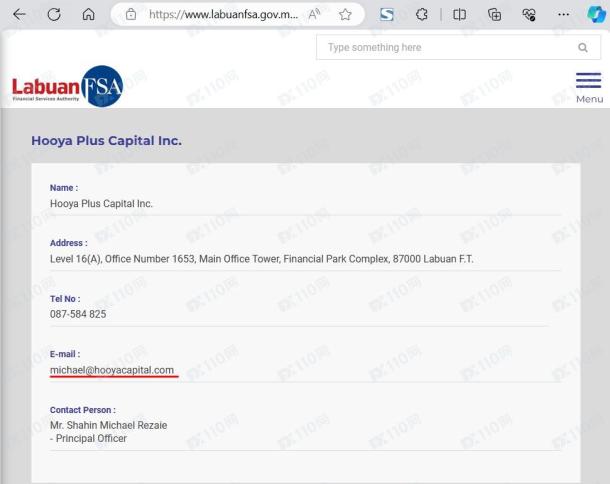Open the browser home page icon
This screenshot has width=610, height=484.
coord(89,15)
